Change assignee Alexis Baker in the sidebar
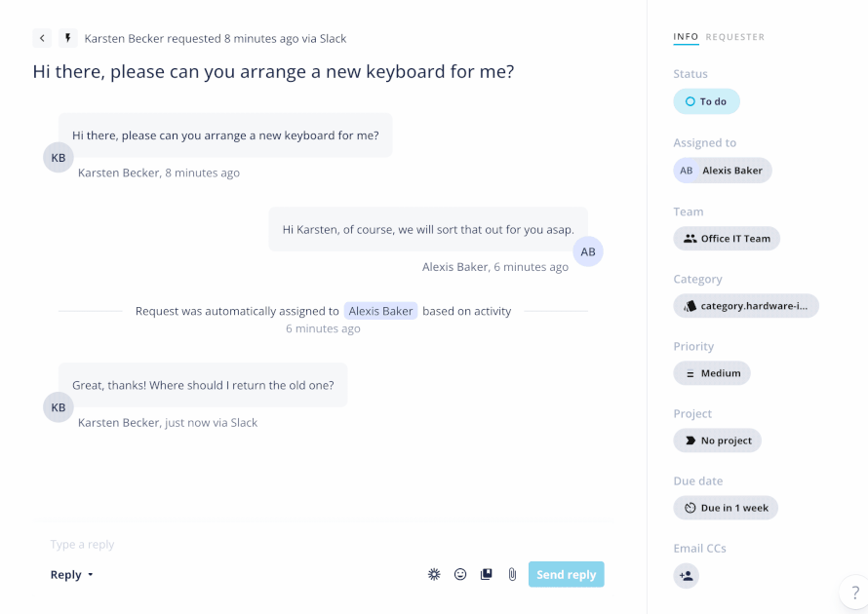This screenshot has width=868, height=614. tap(723, 171)
